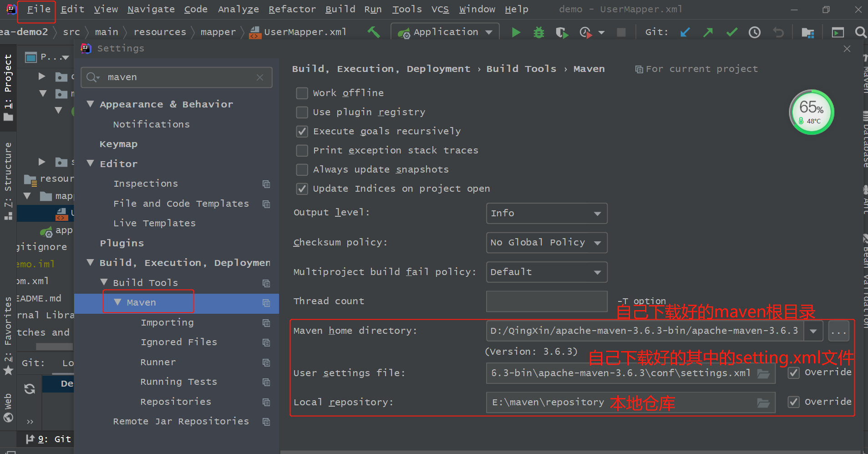
Task: Open the Navigate menu
Action: [x=151, y=10]
